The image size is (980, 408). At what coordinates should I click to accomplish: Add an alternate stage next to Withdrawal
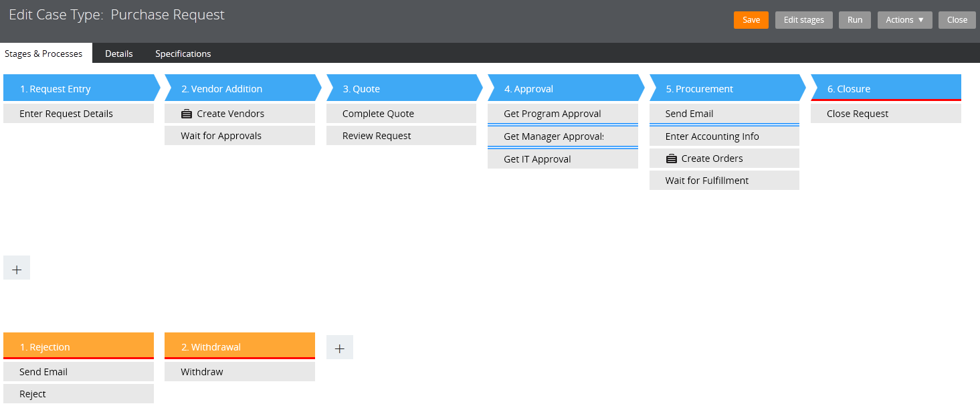(340, 347)
